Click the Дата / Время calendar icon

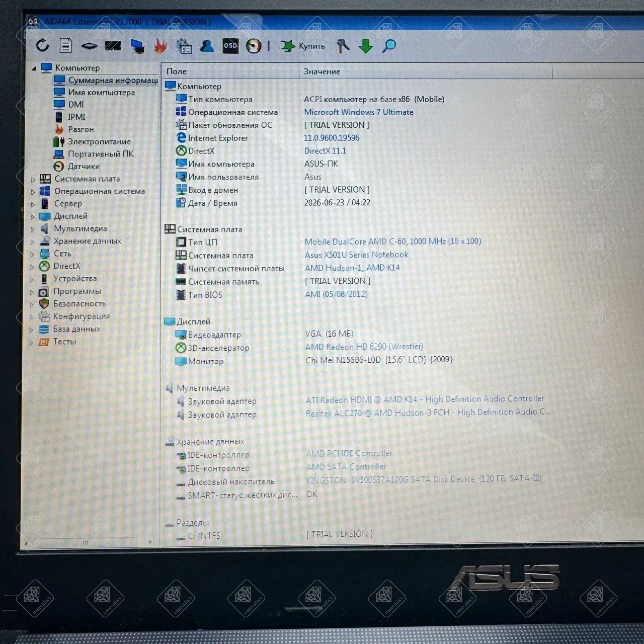tap(181, 203)
